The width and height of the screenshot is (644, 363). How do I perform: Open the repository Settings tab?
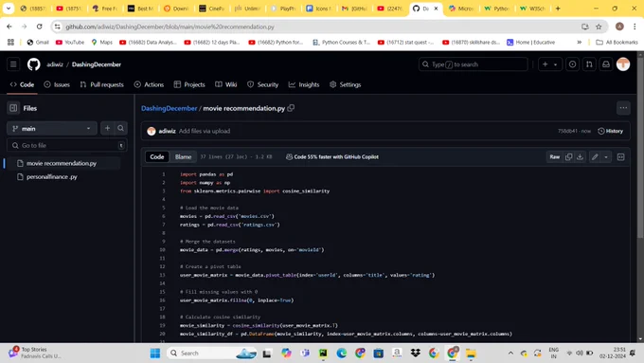point(346,84)
